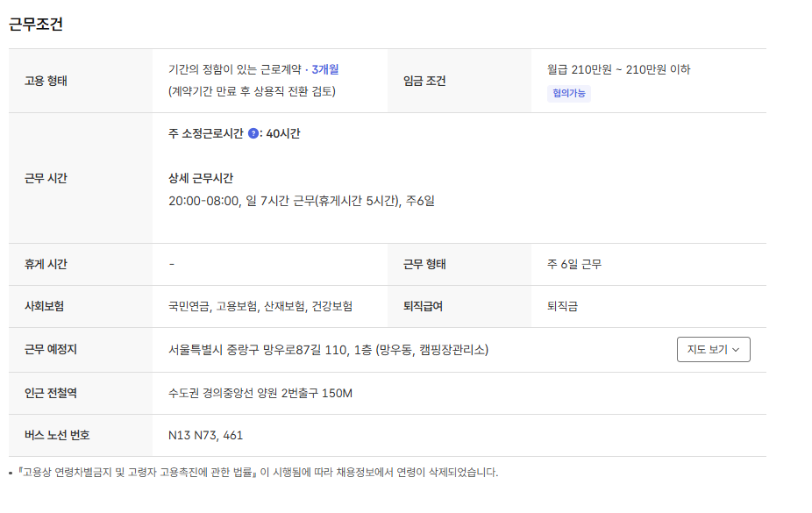Click the 인근 전철역 row label
The width and height of the screenshot is (812, 513).
point(51,393)
